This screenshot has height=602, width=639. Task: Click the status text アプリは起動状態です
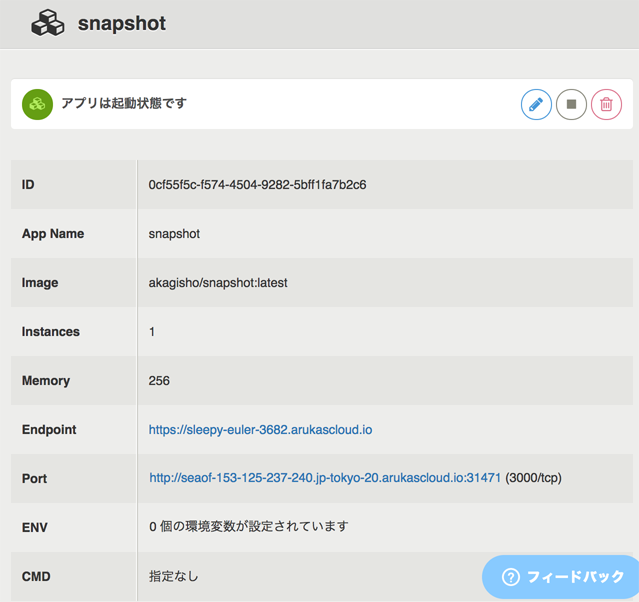pos(124,103)
